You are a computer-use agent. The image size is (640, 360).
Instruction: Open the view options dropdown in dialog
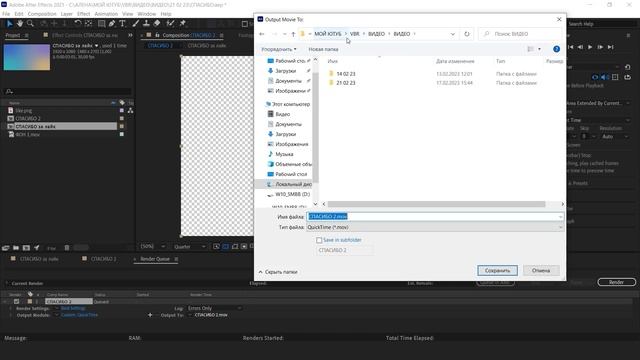[539, 49]
